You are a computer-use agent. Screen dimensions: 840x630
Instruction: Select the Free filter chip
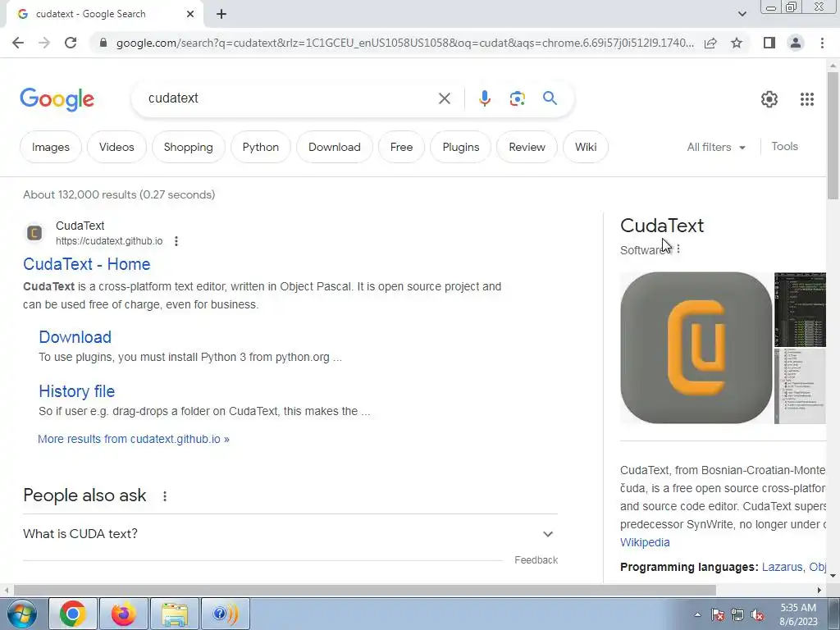pos(401,148)
